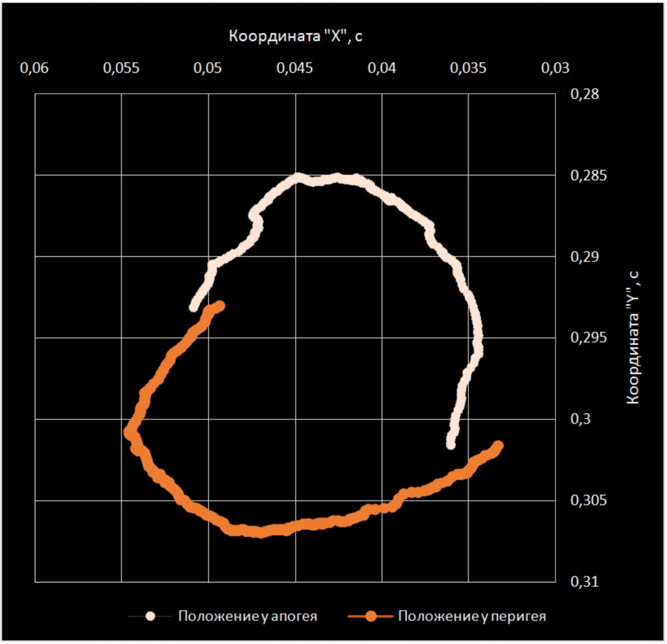Click the 0,04 horizontal axis label
This screenshot has height=644, width=667.
click(381, 69)
